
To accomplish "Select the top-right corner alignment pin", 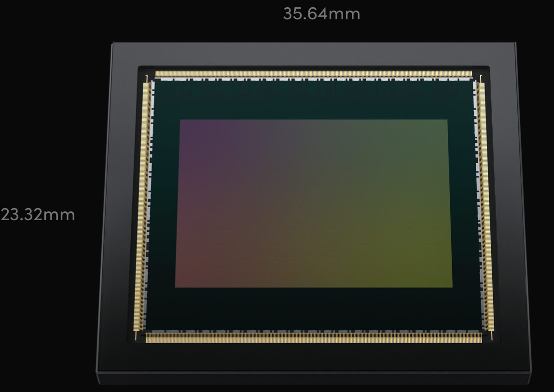I will coord(481,76).
